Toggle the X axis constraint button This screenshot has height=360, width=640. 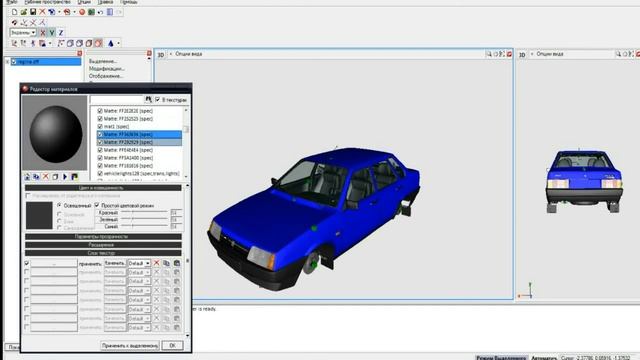click(x=42, y=33)
